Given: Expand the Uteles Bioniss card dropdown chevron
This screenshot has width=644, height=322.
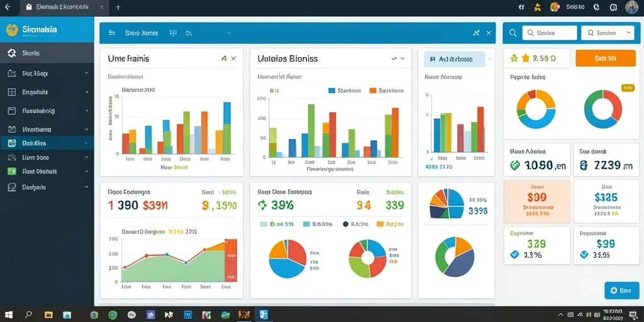Looking at the screenshot, I should 403,58.
